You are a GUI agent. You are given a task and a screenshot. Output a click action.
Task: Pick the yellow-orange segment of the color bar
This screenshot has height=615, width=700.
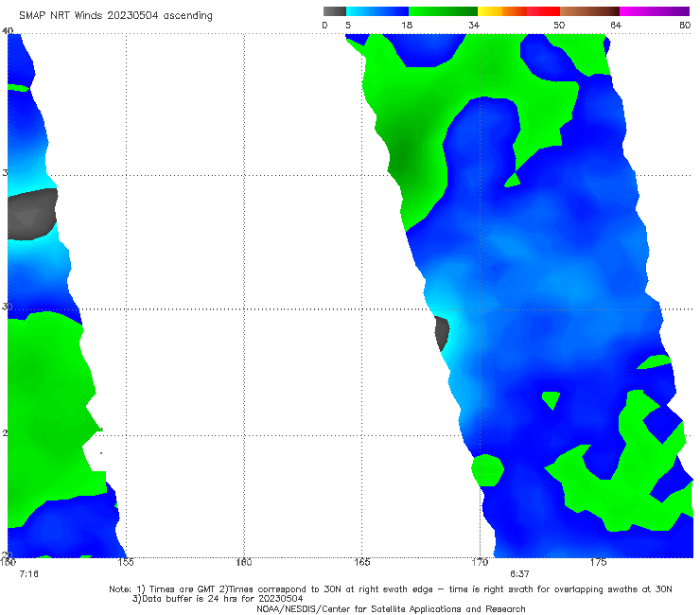tap(502, 11)
